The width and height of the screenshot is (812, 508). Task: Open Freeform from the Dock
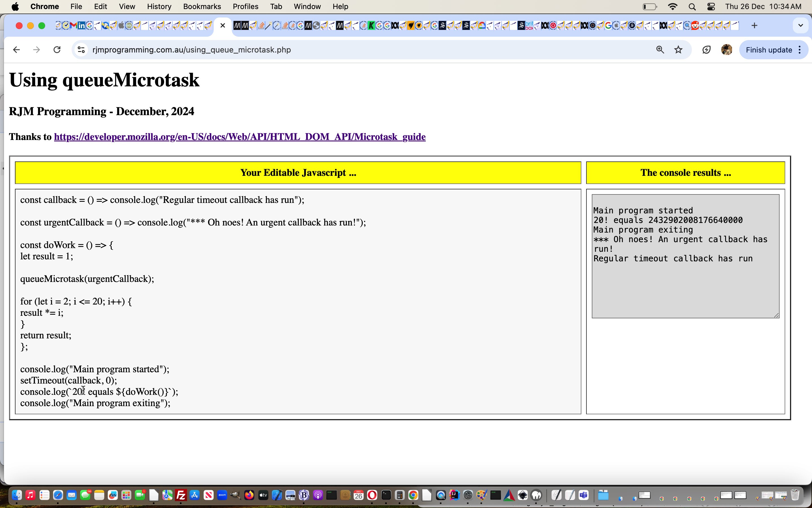(x=113, y=495)
